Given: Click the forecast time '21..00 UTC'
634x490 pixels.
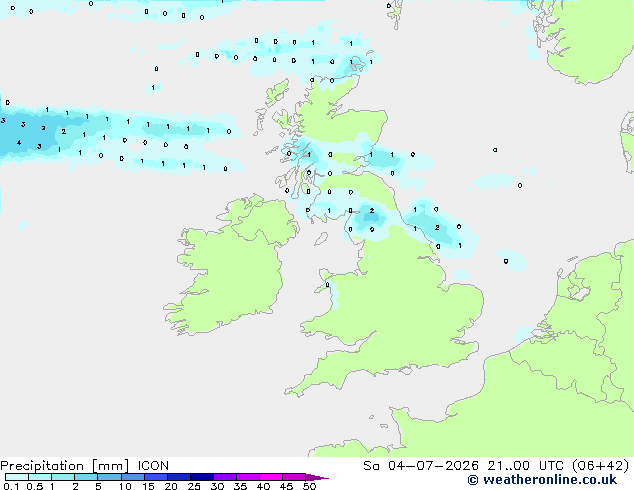Looking at the screenshot, I should (525, 466).
